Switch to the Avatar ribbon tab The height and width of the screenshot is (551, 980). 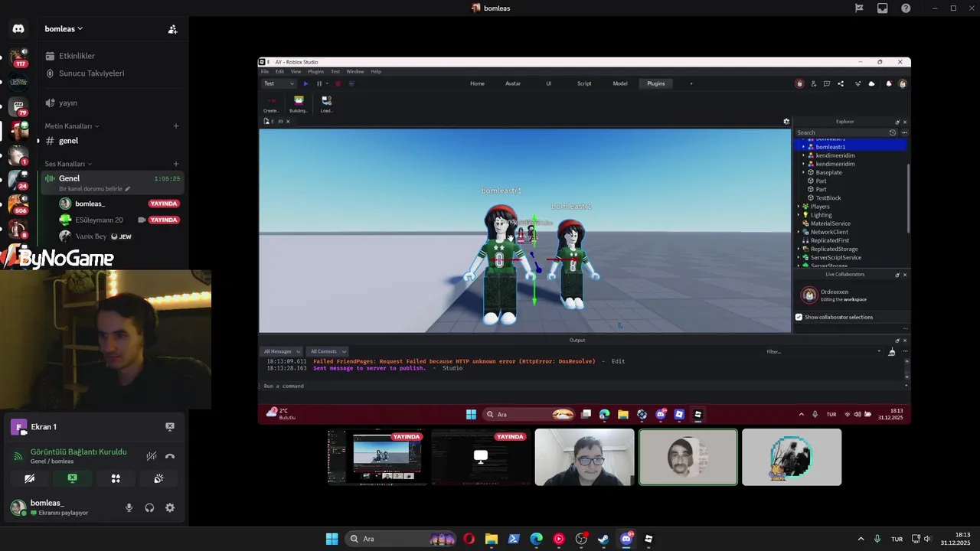tap(513, 83)
